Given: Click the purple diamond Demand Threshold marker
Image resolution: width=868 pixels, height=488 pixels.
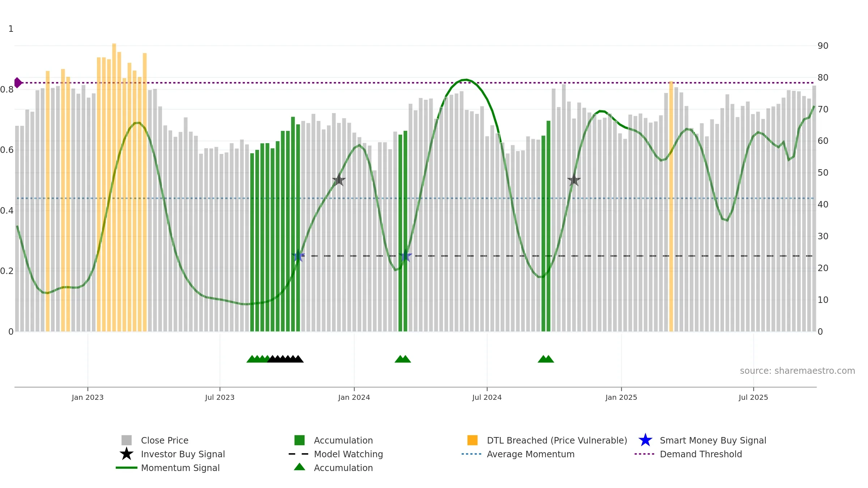Looking at the screenshot, I should [x=18, y=83].
